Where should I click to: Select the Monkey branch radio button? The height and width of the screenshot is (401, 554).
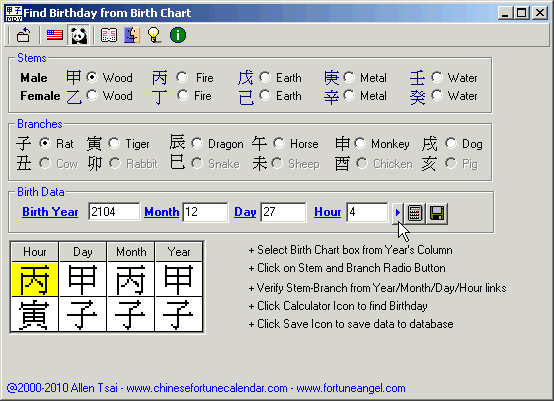360,143
